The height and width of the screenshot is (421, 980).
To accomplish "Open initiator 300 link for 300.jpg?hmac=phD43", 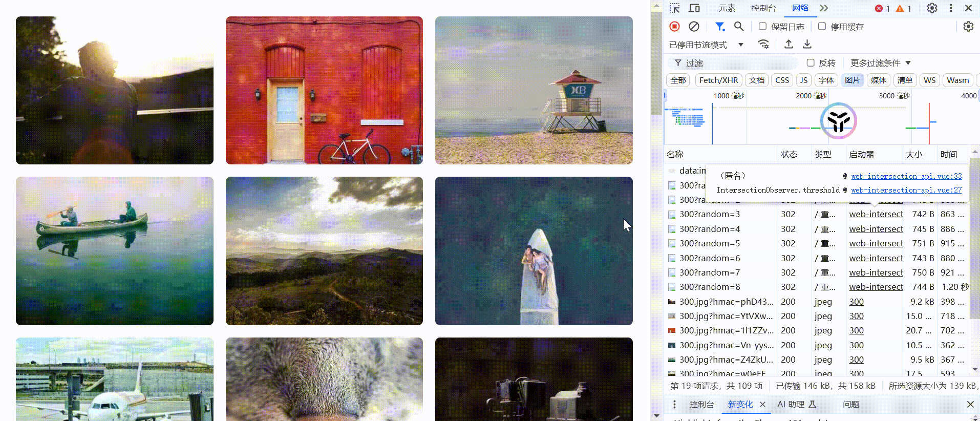I will coord(856,302).
